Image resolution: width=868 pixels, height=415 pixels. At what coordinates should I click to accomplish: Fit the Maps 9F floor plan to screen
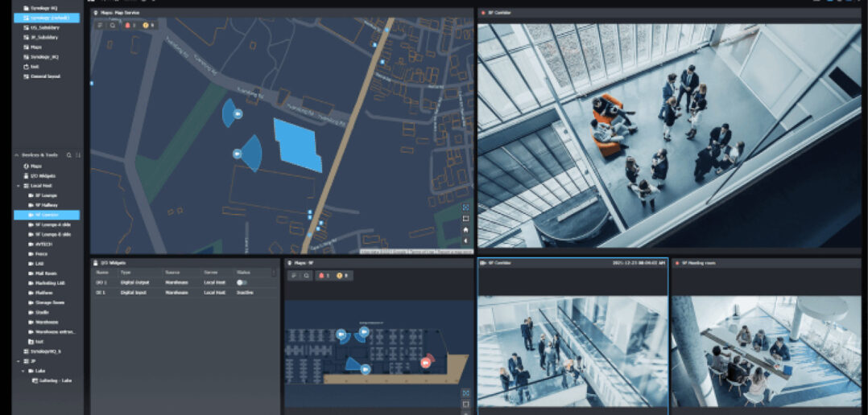[465, 392]
